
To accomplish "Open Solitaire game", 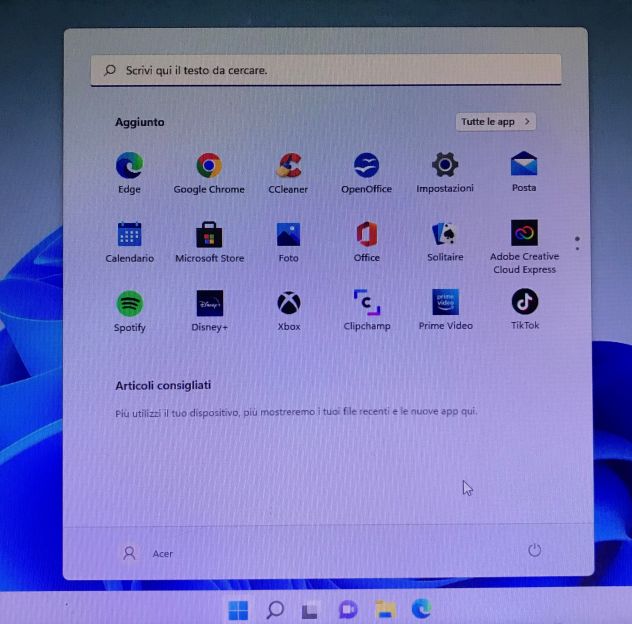I will point(445,241).
